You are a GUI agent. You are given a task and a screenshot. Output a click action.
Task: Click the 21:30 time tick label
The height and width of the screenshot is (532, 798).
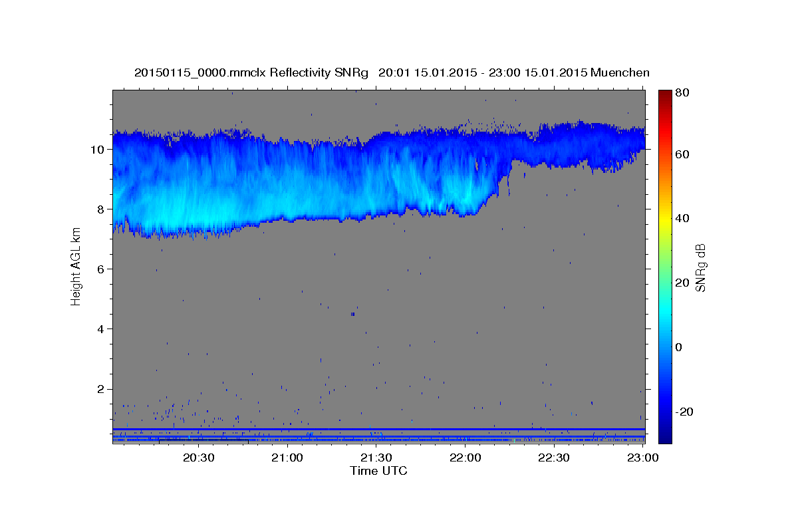click(x=376, y=458)
